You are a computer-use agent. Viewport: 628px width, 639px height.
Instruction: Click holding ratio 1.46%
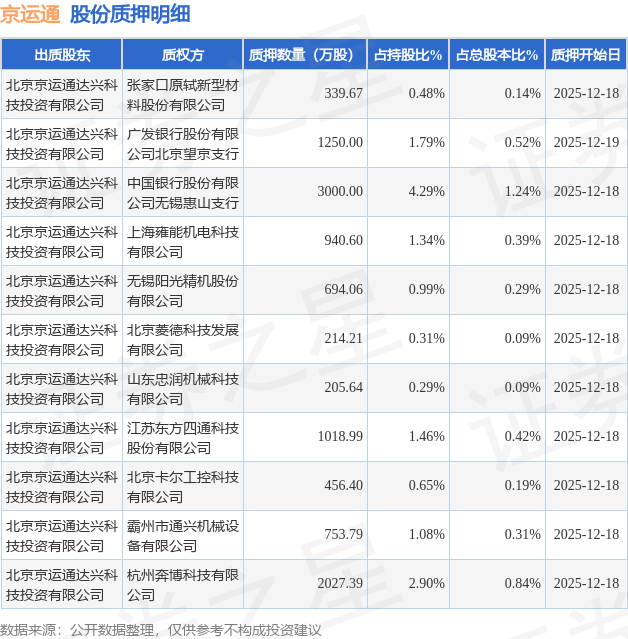click(426, 436)
